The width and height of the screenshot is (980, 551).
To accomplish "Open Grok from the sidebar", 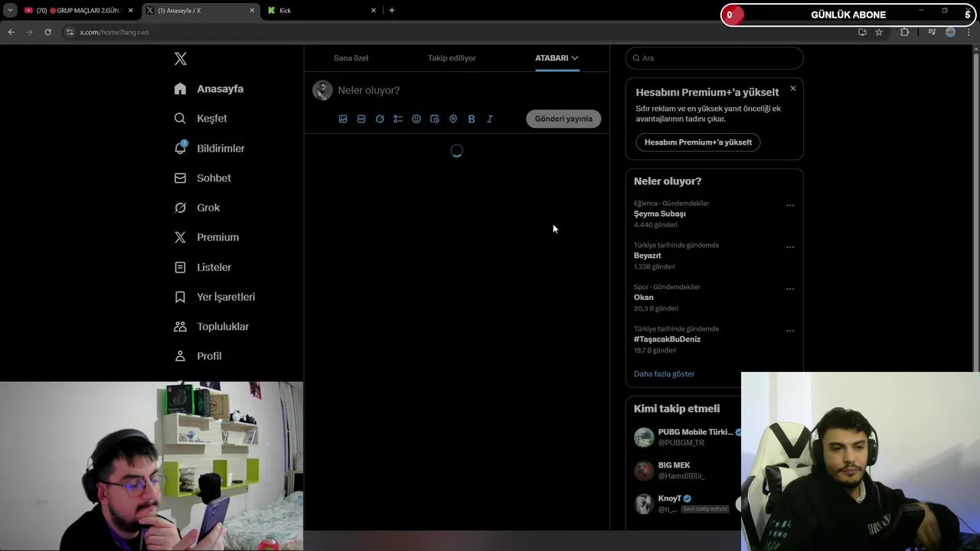I will click(197, 207).
